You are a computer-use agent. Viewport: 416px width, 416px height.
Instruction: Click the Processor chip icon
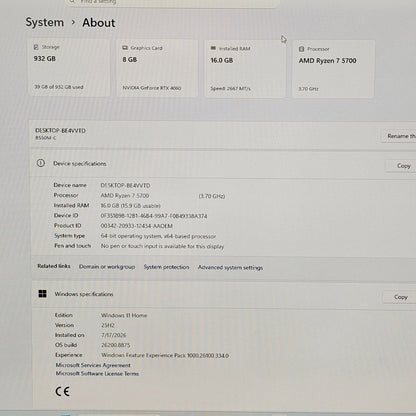tap(301, 49)
